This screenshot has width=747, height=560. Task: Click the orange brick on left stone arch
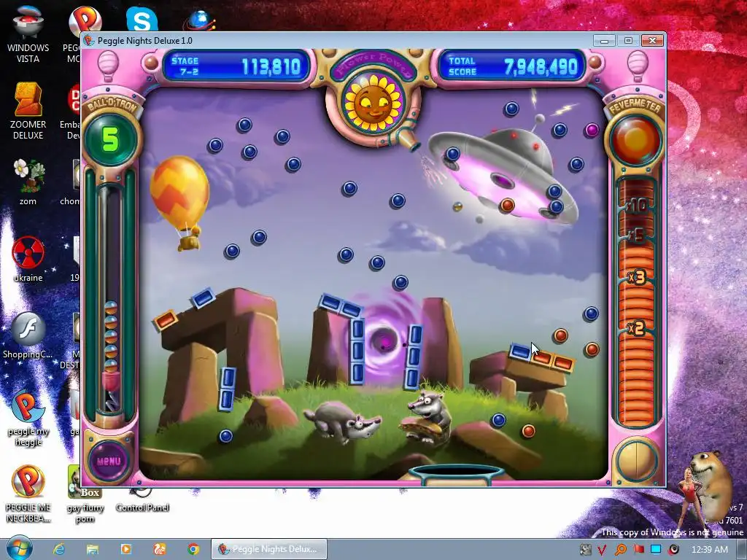tap(166, 319)
